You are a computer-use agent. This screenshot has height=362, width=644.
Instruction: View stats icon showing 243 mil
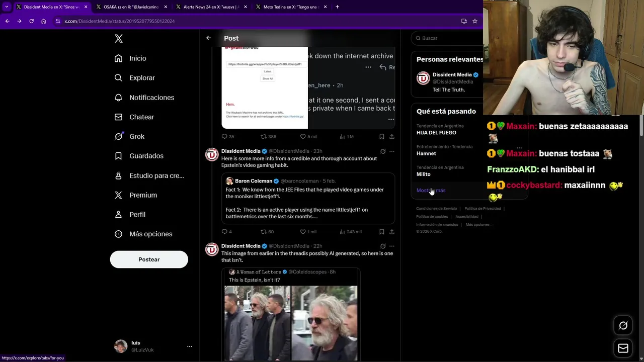(342, 231)
